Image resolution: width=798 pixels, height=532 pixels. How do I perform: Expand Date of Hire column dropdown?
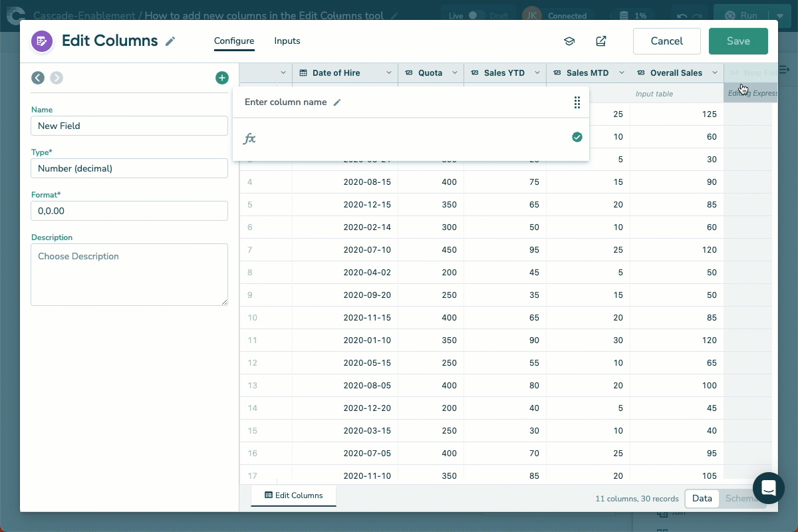pyautogui.click(x=389, y=73)
